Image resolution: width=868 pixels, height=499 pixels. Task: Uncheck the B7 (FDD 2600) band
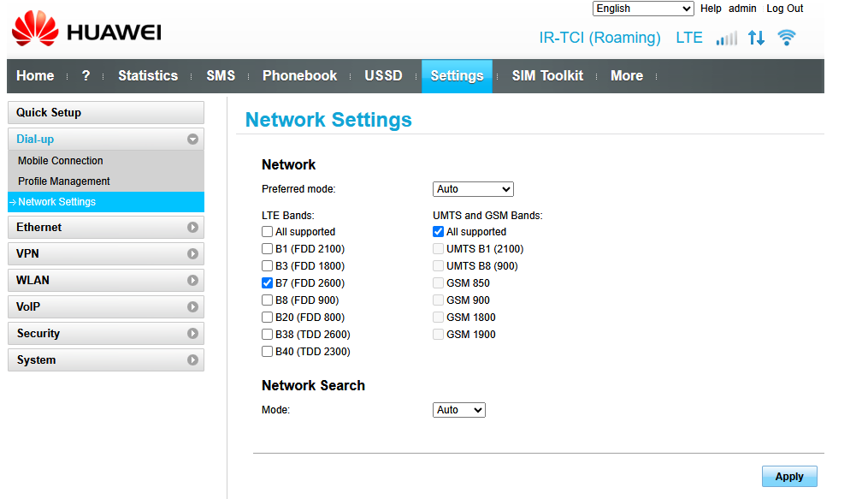268,283
